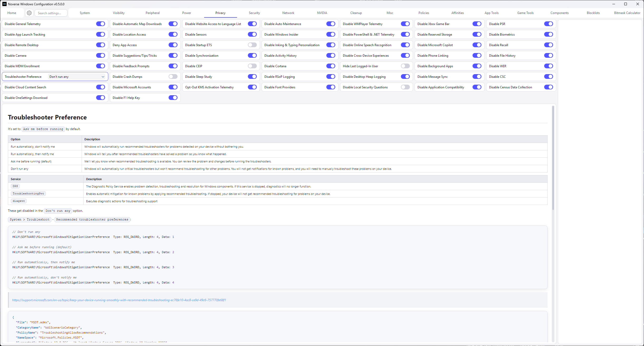This screenshot has width=644, height=346.
Task: Switch on Hide Last Logged-In User
Action: tap(405, 66)
